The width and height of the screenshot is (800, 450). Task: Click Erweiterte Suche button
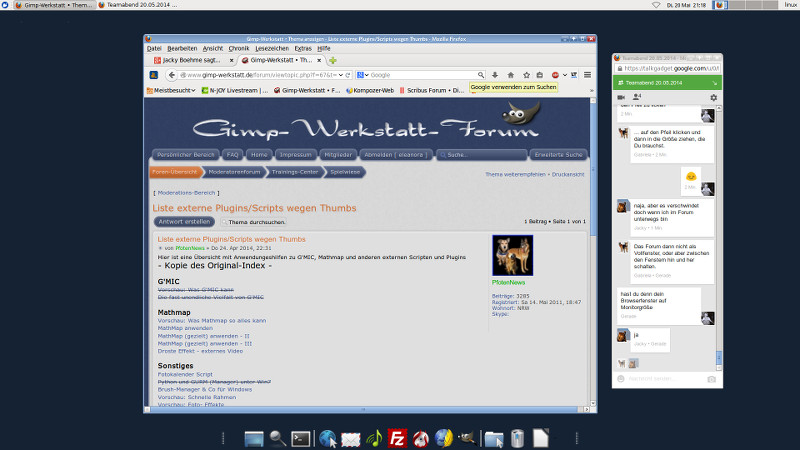(x=559, y=155)
